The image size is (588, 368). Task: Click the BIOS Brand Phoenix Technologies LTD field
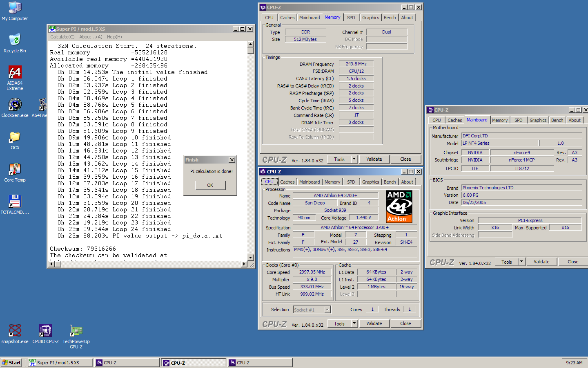521,188
